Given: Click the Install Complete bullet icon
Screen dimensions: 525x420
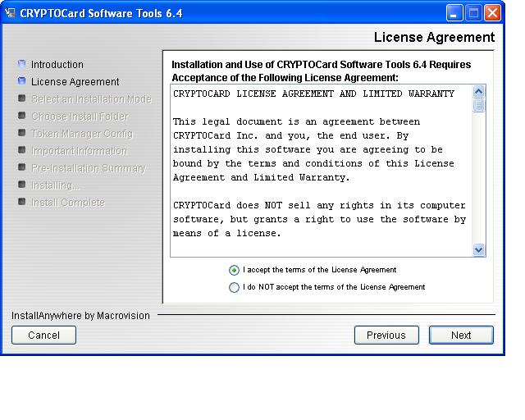Looking at the screenshot, I should pos(21,202).
